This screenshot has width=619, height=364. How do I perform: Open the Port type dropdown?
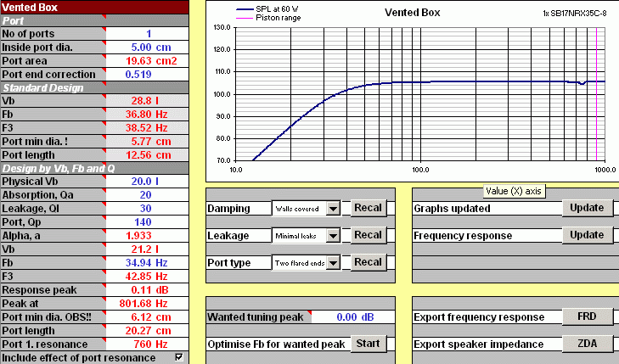[x=333, y=263]
